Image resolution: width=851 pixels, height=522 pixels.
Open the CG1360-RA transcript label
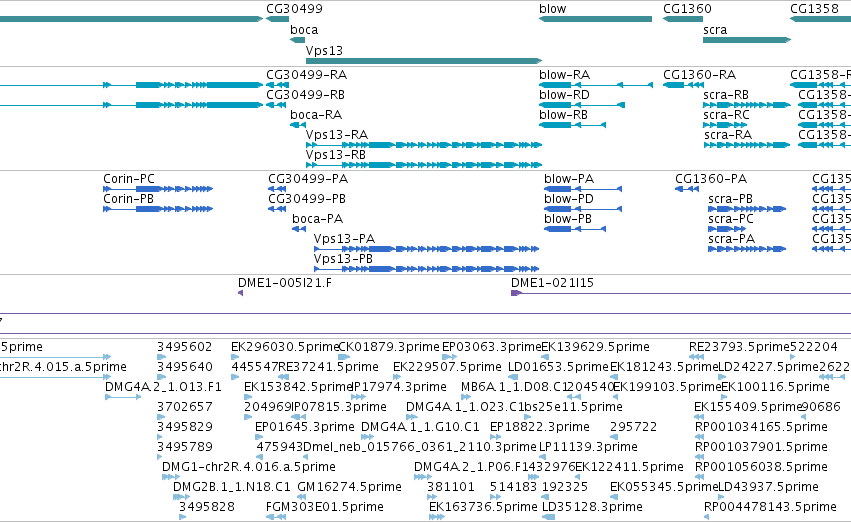pos(700,74)
